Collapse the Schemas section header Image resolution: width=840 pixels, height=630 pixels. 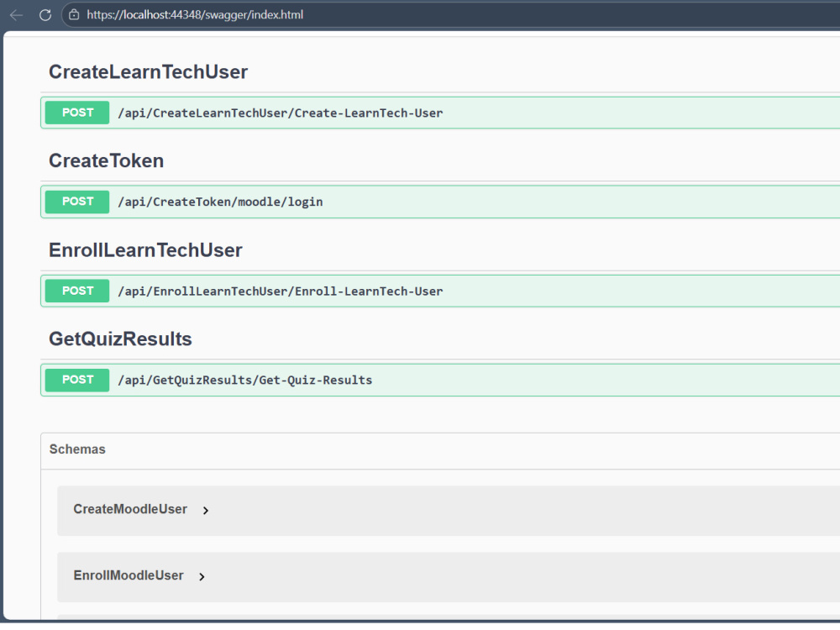[x=77, y=449]
